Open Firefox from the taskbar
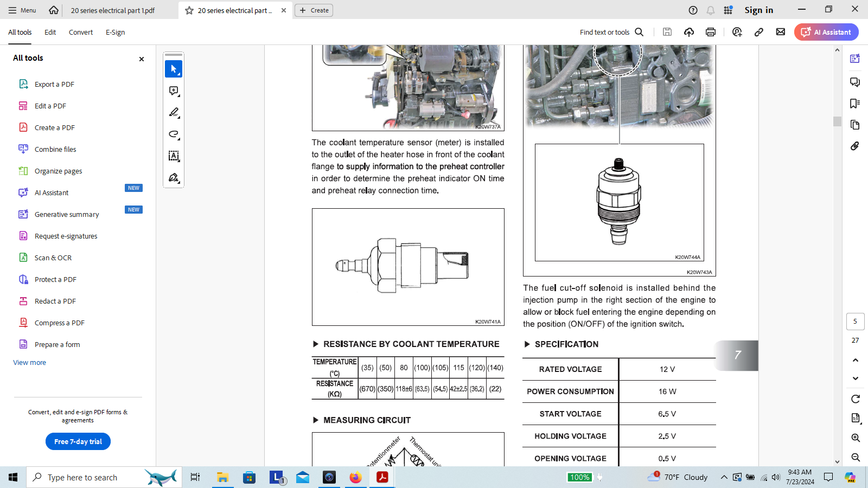Viewport: 868px width, 488px height. click(355, 477)
